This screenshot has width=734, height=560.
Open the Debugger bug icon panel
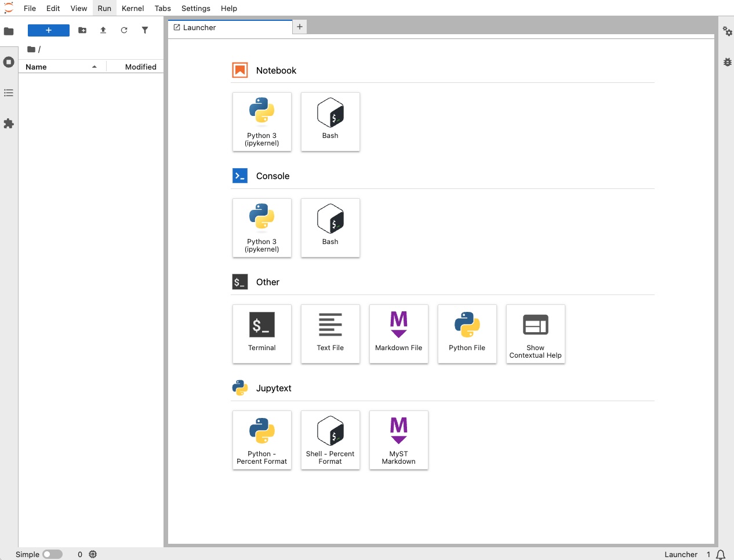pyautogui.click(x=727, y=62)
